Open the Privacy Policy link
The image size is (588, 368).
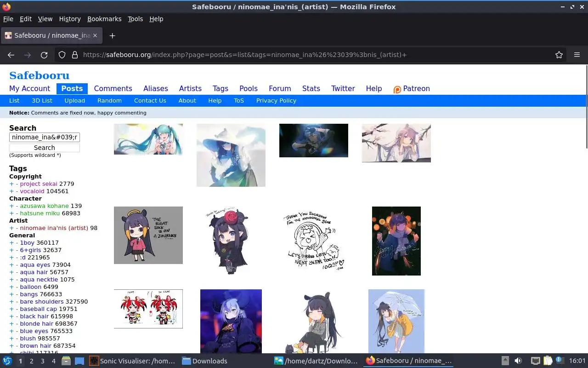tap(276, 100)
